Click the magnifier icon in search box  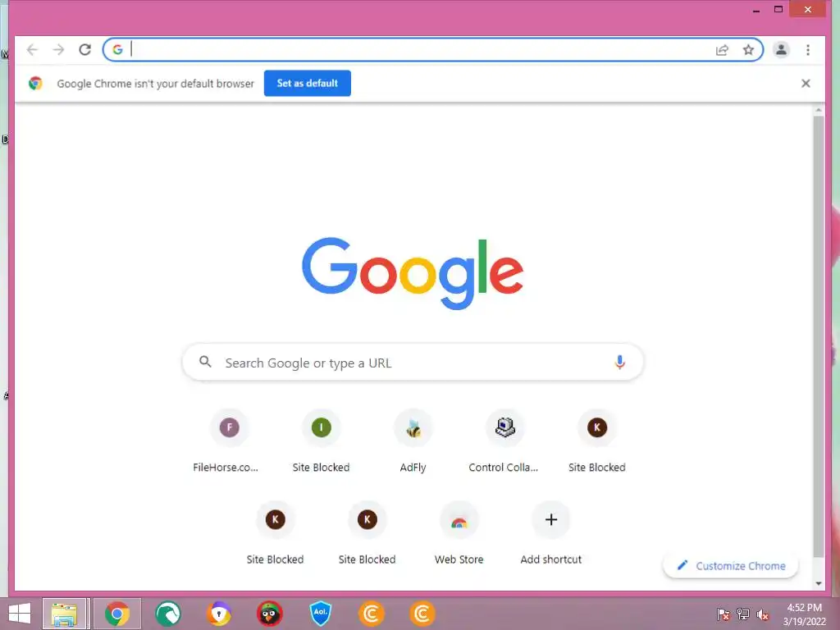(205, 362)
